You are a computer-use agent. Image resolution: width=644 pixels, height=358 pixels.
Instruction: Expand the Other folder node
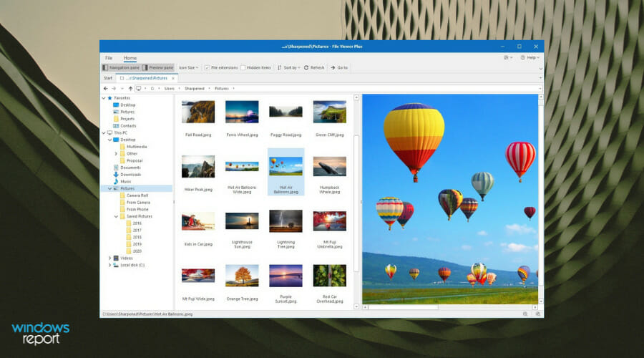(x=116, y=154)
